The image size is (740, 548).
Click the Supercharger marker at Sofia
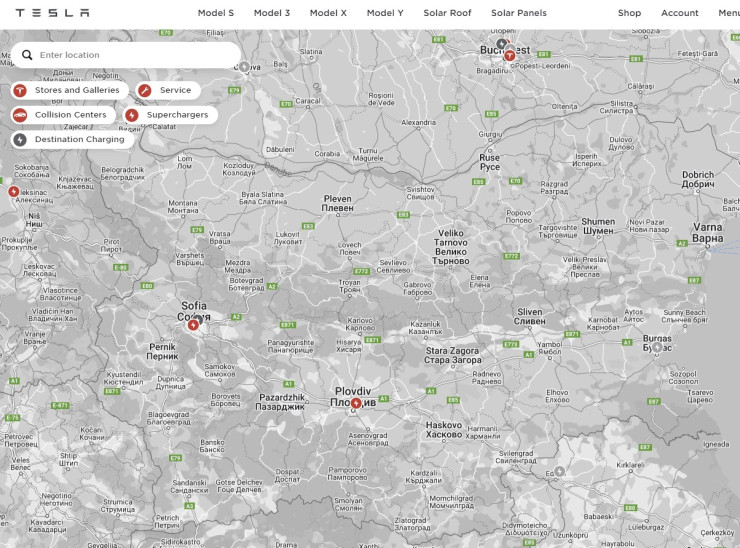[193, 324]
